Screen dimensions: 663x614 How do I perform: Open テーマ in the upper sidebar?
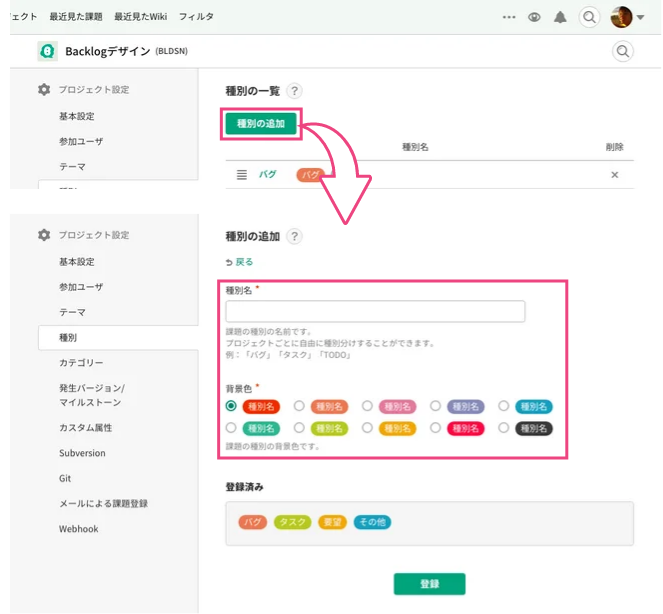coord(72,167)
